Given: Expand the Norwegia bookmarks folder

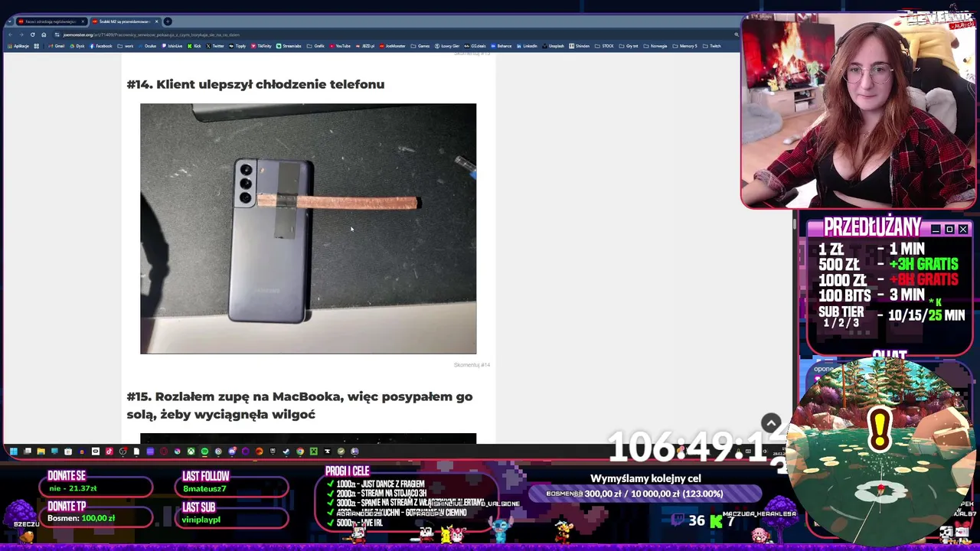Looking at the screenshot, I should [655, 46].
